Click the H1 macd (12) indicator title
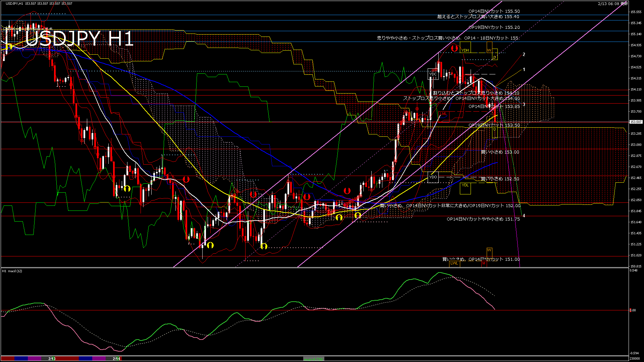This screenshot has width=644, height=362. (x=12, y=271)
